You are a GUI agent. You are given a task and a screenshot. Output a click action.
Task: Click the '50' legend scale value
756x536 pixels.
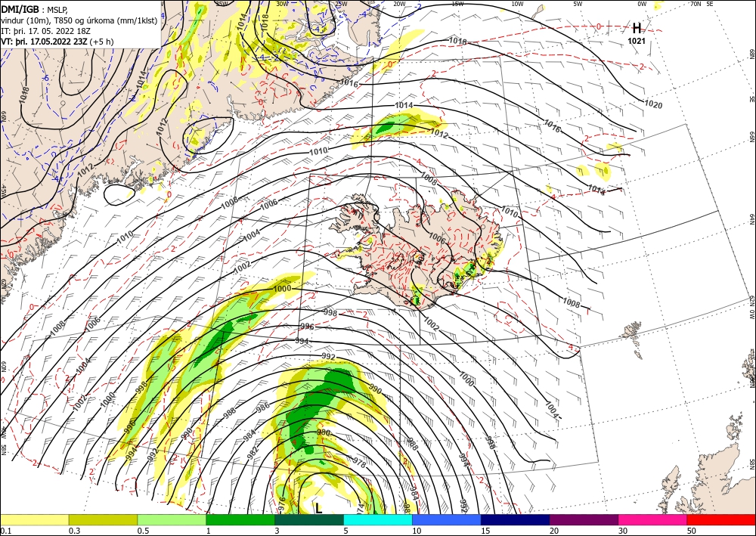coord(692,531)
